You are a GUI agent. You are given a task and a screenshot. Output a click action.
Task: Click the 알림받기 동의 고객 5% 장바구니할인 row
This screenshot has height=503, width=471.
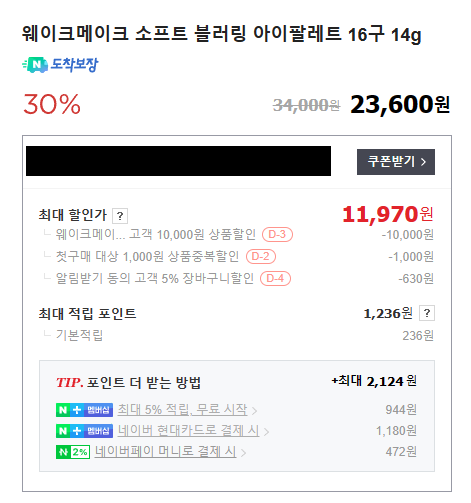[x=236, y=278]
